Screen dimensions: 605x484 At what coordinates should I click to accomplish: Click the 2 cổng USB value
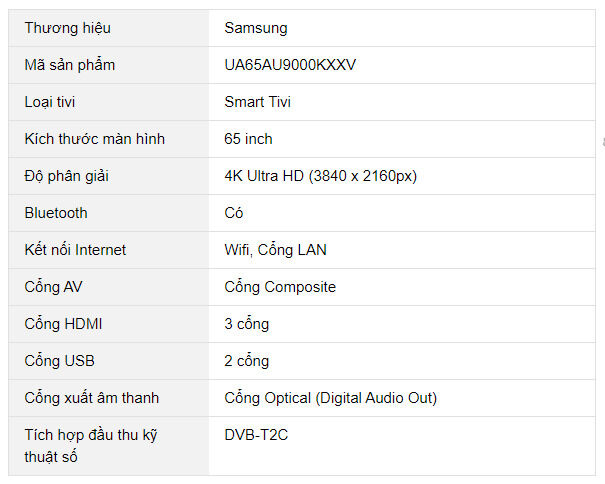pyautogui.click(x=246, y=361)
